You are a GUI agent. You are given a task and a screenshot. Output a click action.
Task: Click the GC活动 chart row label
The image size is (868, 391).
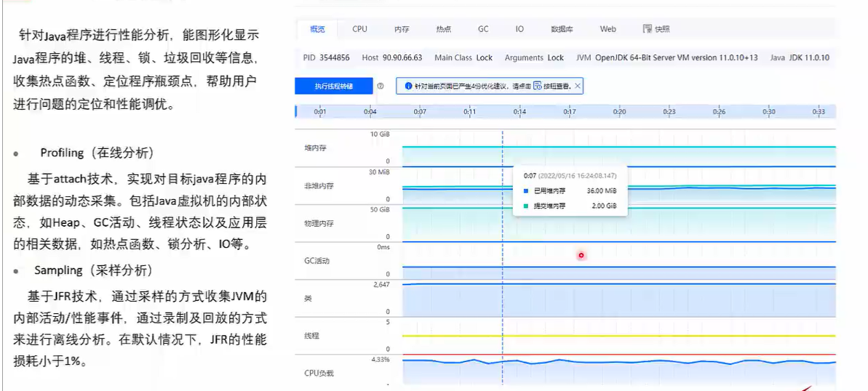(316, 260)
